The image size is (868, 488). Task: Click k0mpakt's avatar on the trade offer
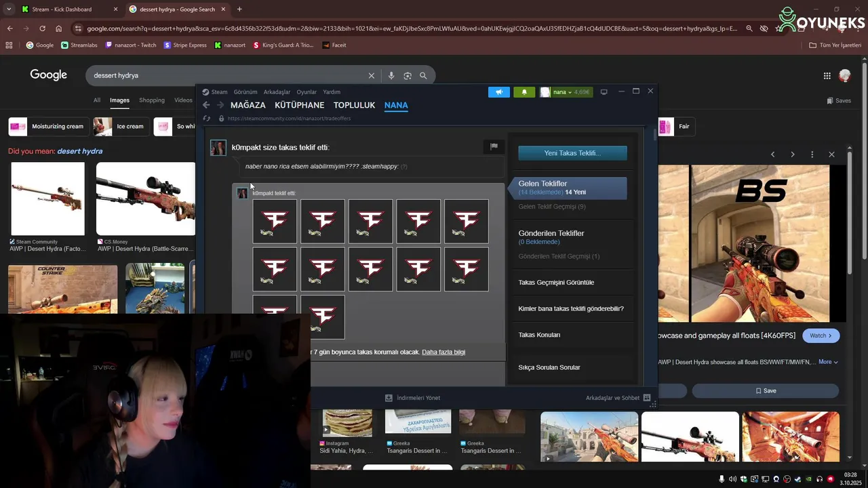218,148
